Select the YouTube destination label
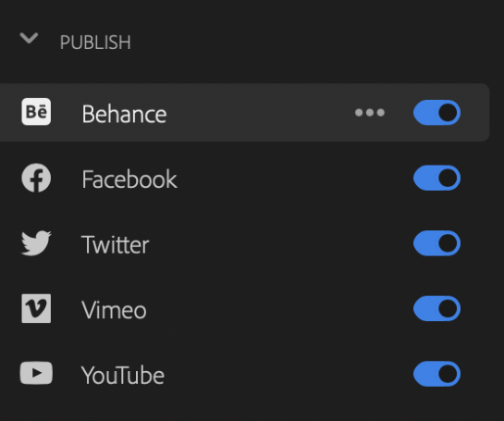Viewport: 504px width, 421px height. pyautogui.click(x=123, y=376)
